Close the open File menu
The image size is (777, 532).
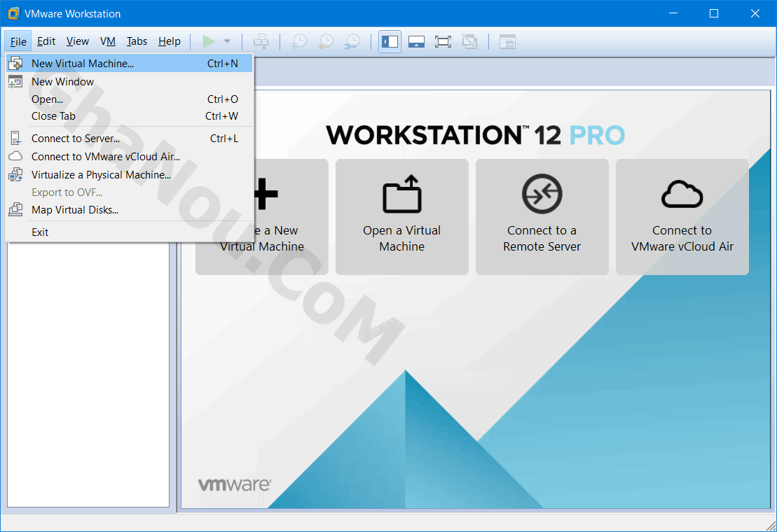click(18, 41)
